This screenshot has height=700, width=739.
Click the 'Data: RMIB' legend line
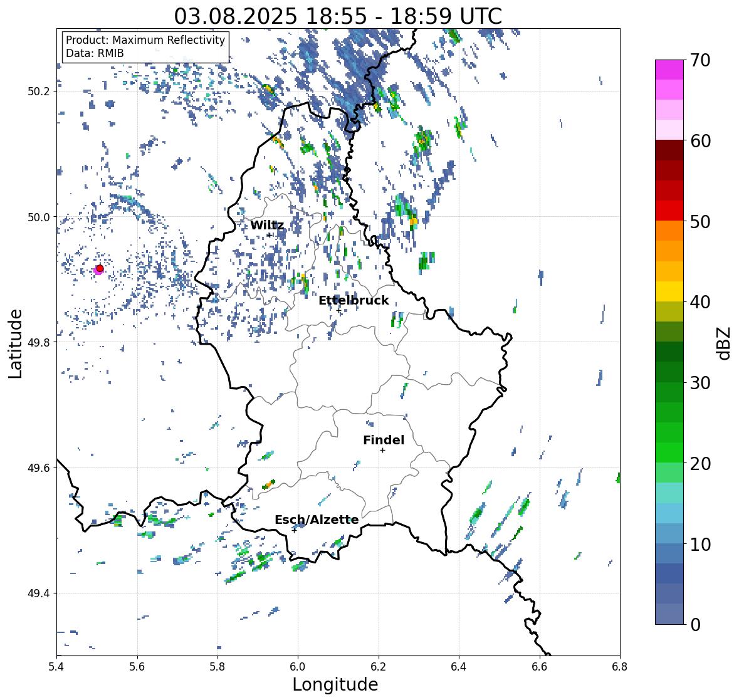pos(95,53)
